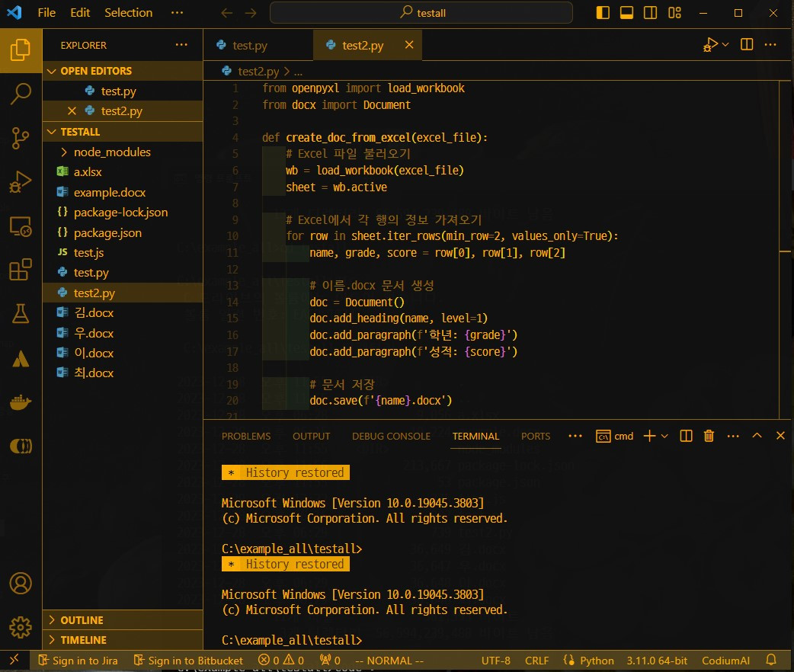794x672 pixels.
Task: Switch to the PORTS panel tab
Action: (535, 436)
